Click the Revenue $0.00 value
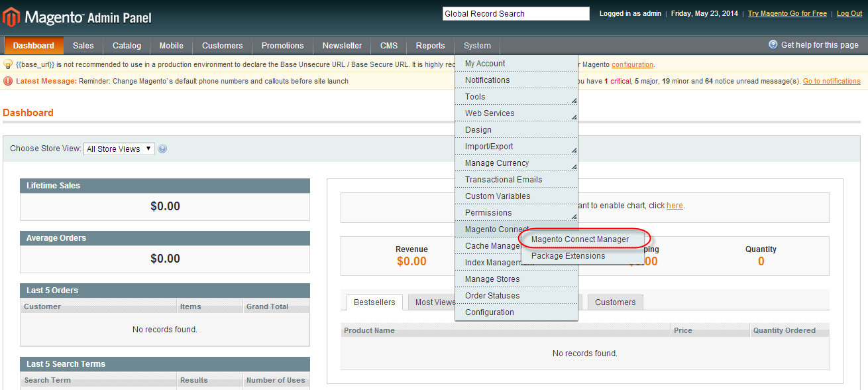The image size is (868, 390). pyautogui.click(x=411, y=261)
